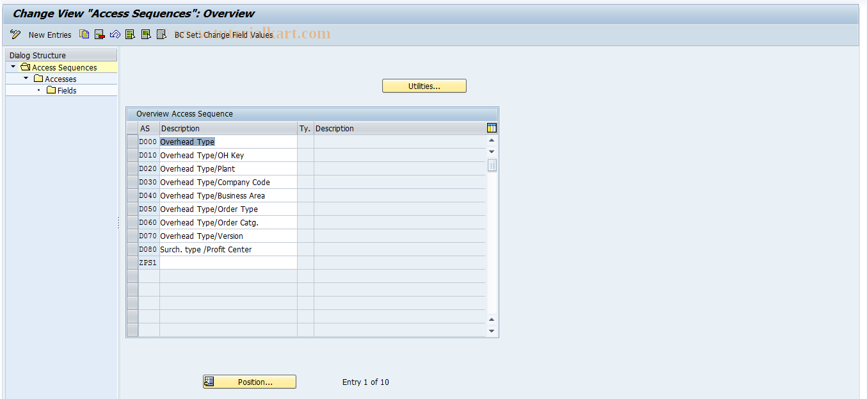Select the row marker for D080
The height and width of the screenshot is (399, 868).
click(133, 249)
